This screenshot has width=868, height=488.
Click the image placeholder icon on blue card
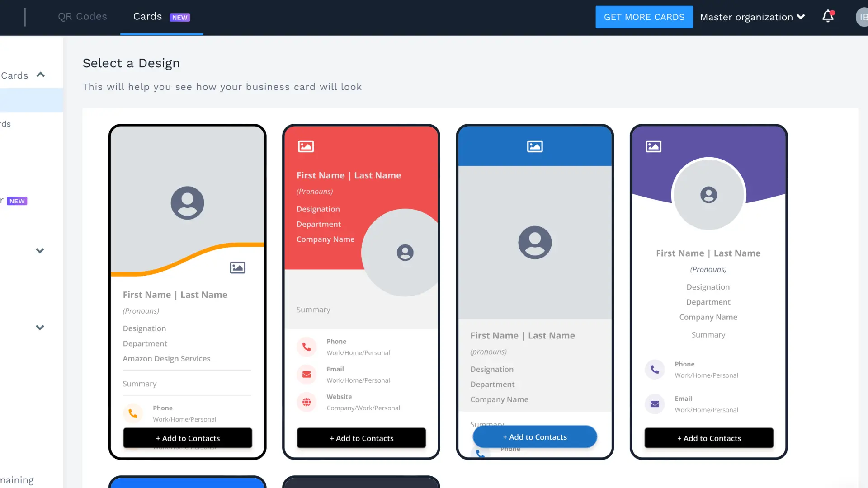[535, 146]
